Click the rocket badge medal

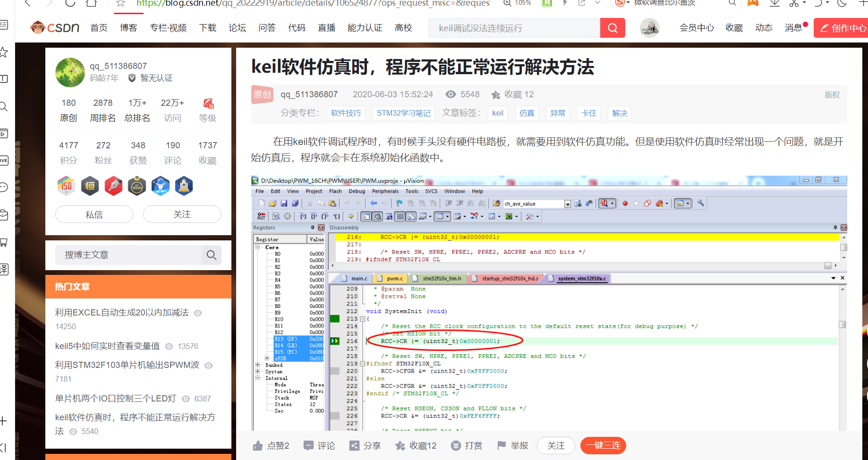click(x=184, y=186)
